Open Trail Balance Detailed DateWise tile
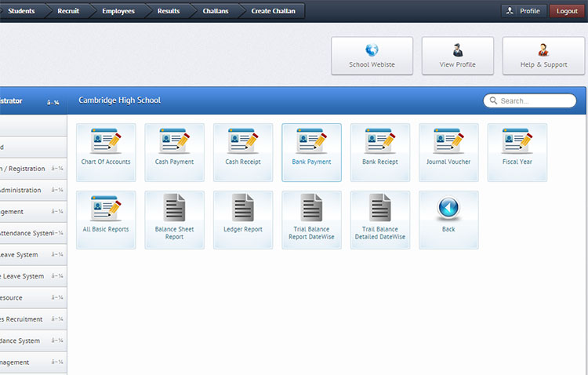This screenshot has height=375, width=588. (x=380, y=220)
